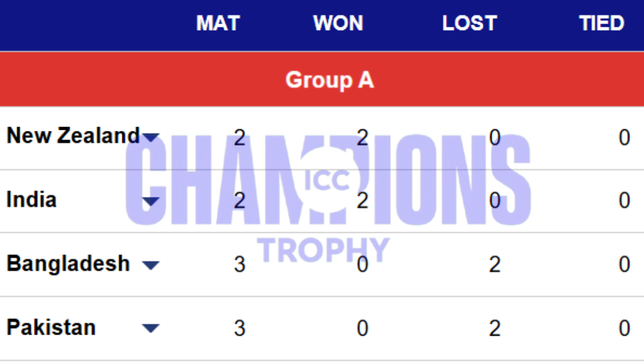Click the Group A banner
This screenshot has width=644, height=362.
click(329, 80)
